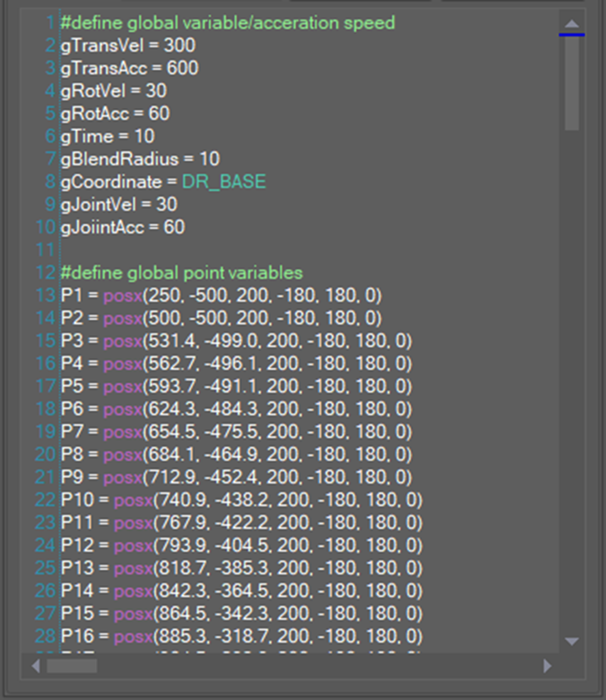Click the posx keyword in the P10 line
Viewport: 606px width, 700px height.
pyautogui.click(x=133, y=500)
